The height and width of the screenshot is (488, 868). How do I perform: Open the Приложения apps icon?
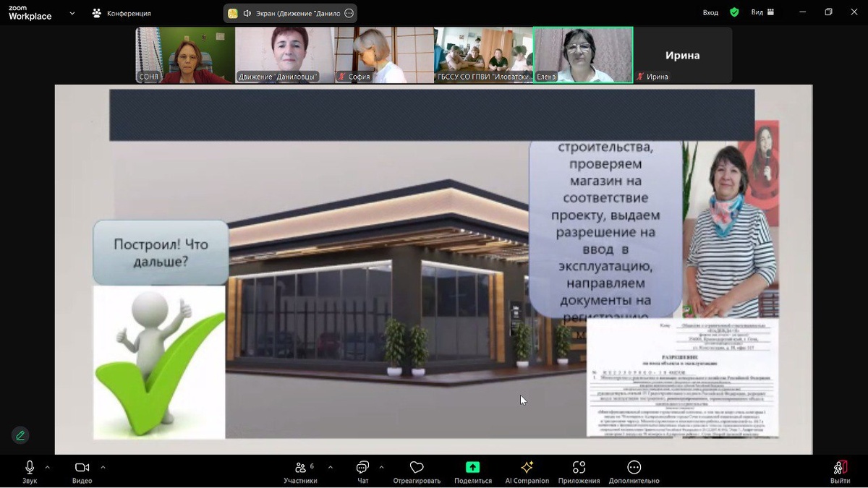tap(579, 467)
